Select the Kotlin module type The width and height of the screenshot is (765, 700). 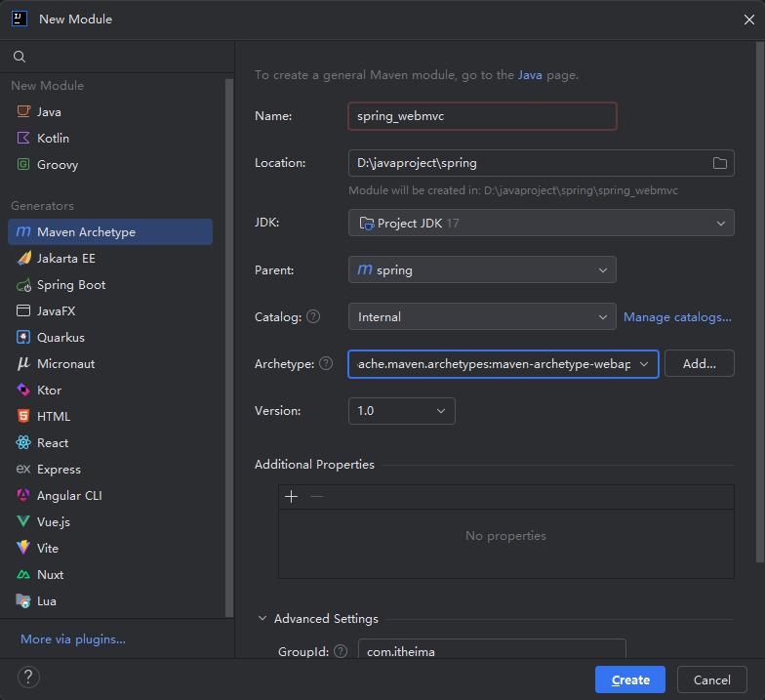(x=110, y=139)
